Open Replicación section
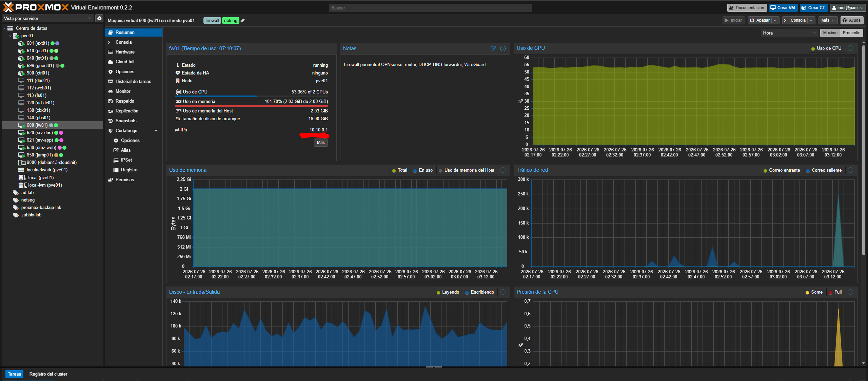 click(134, 111)
